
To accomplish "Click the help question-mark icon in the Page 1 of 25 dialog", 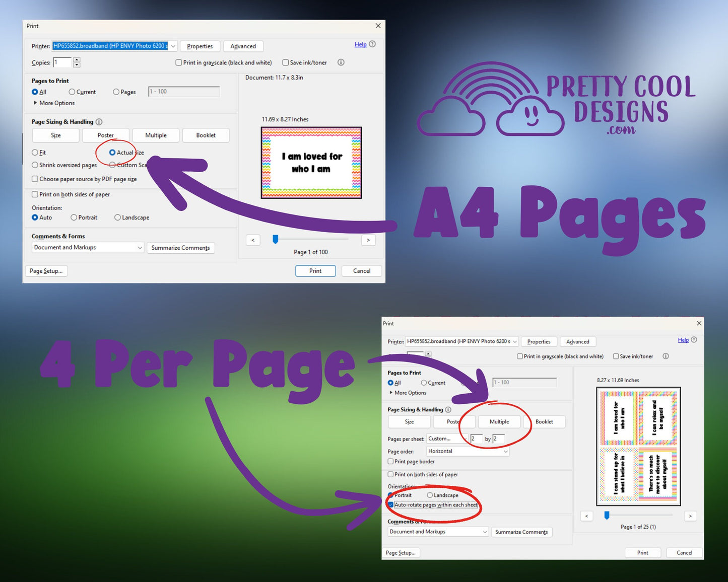I will coord(694,340).
